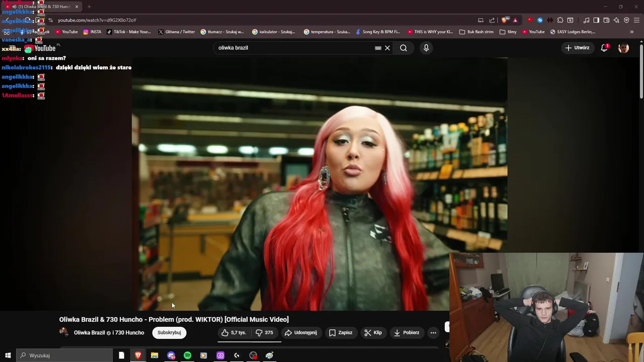Click the browser address bar URL
Viewport: 644px width, 362px height.
pos(97,20)
